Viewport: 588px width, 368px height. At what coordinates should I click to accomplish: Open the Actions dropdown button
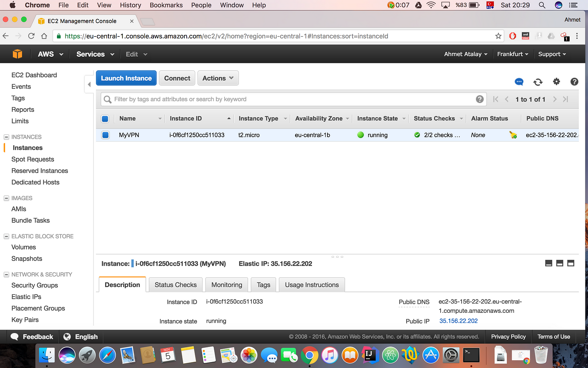[218, 78]
